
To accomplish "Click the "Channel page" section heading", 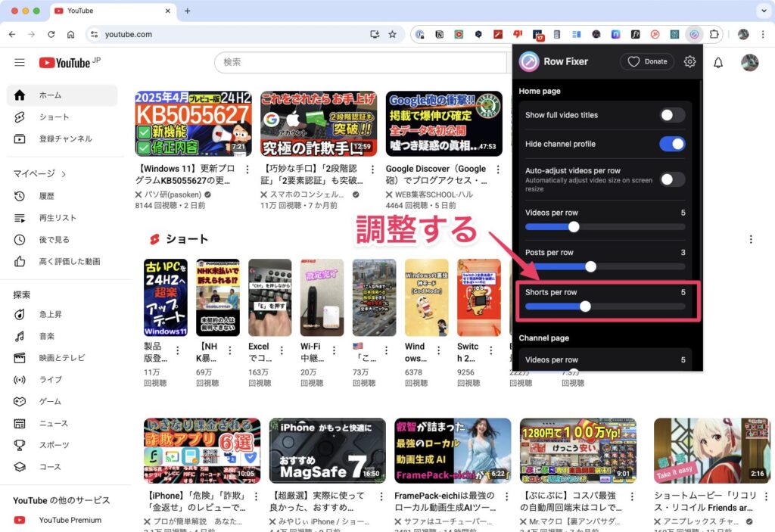I will tap(543, 338).
